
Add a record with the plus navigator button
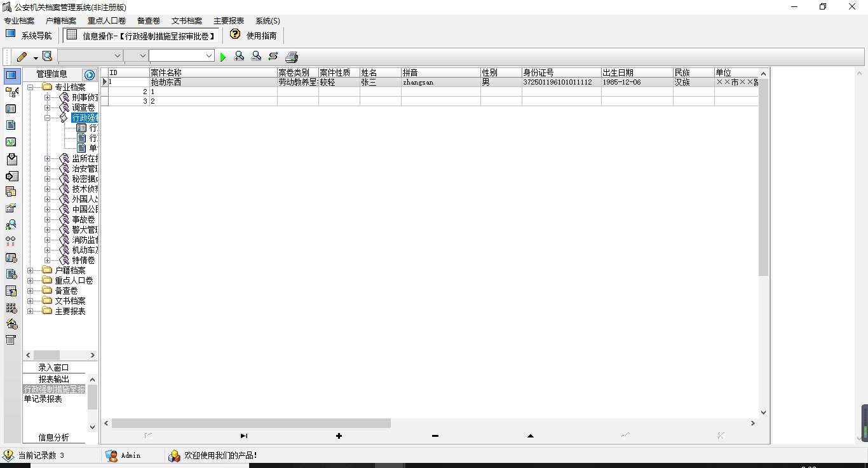(x=339, y=436)
